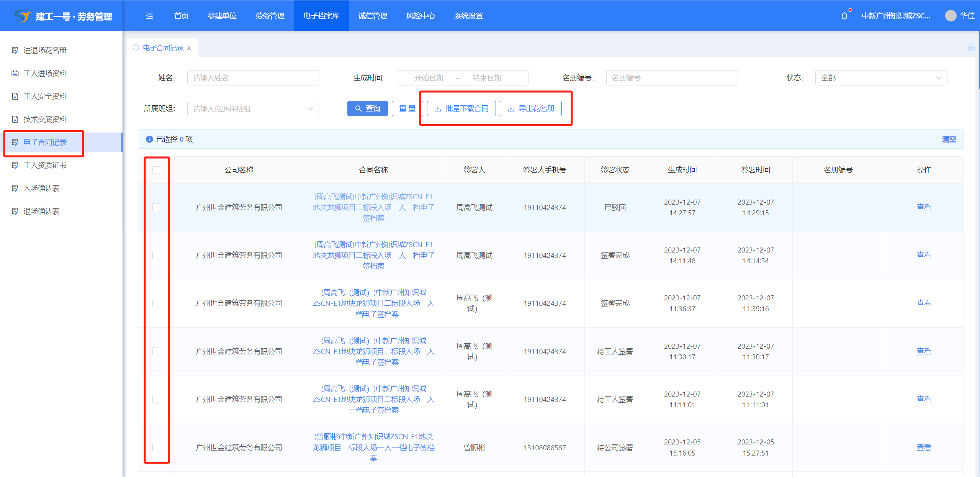Check the row with status 已驳回
This screenshot has height=477, width=980.
(x=156, y=207)
